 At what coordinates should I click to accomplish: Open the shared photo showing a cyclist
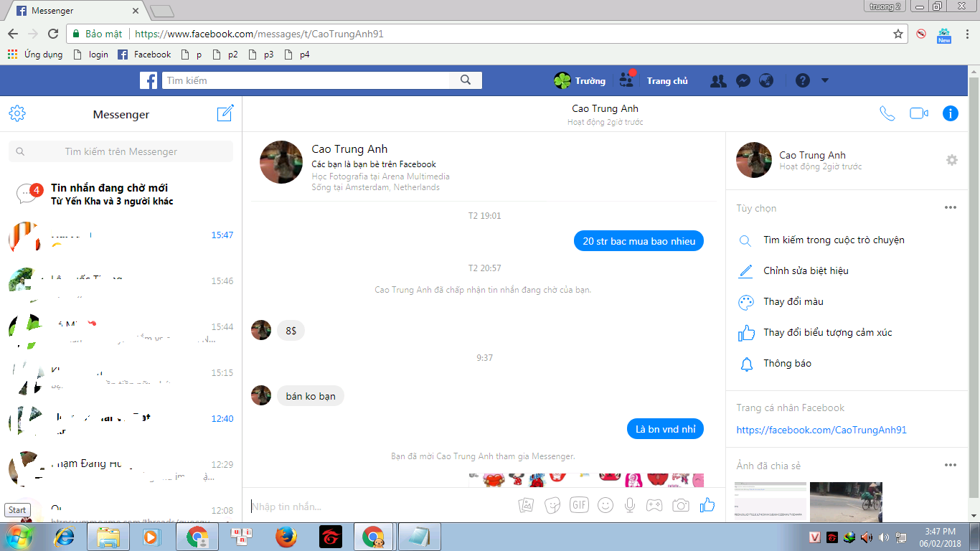(x=846, y=502)
